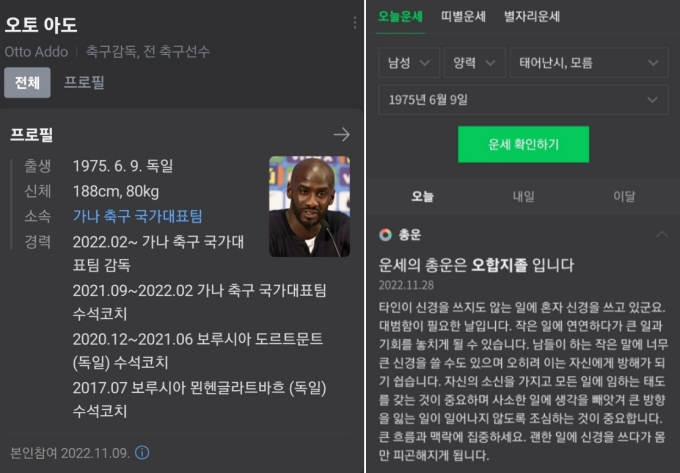The image size is (680, 473).
Task: Click Otto Addo's profile photo thumbnail
Action: pyautogui.click(x=309, y=206)
